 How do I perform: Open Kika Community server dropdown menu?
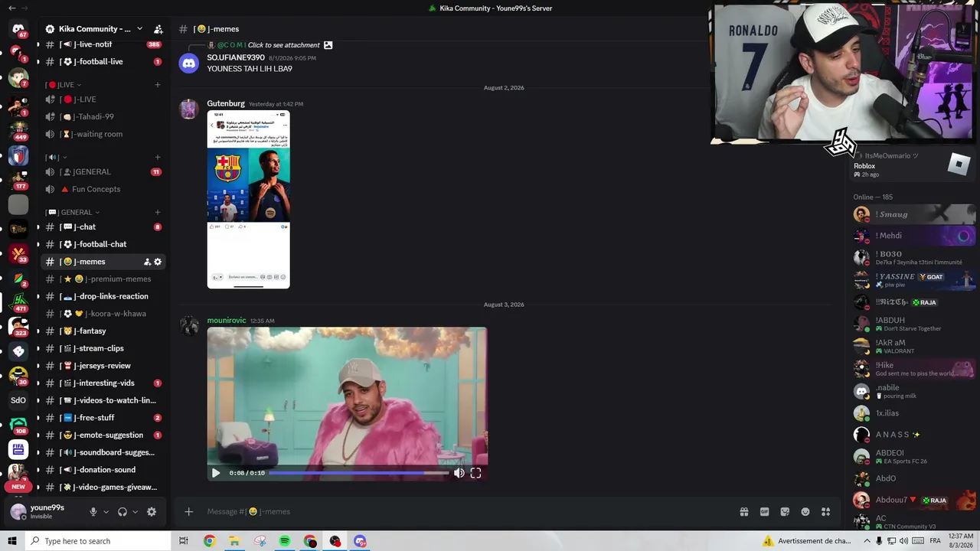[x=139, y=29]
